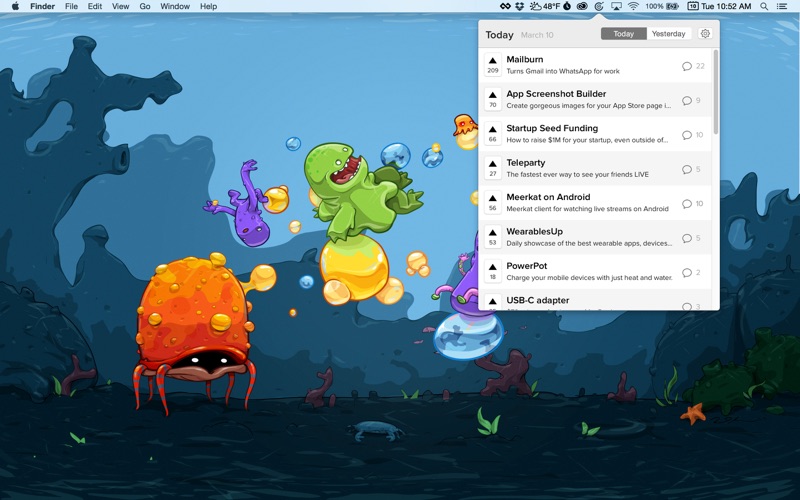Click the battery status icon
The height and width of the screenshot is (500, 800).
[x=672, y=6]
